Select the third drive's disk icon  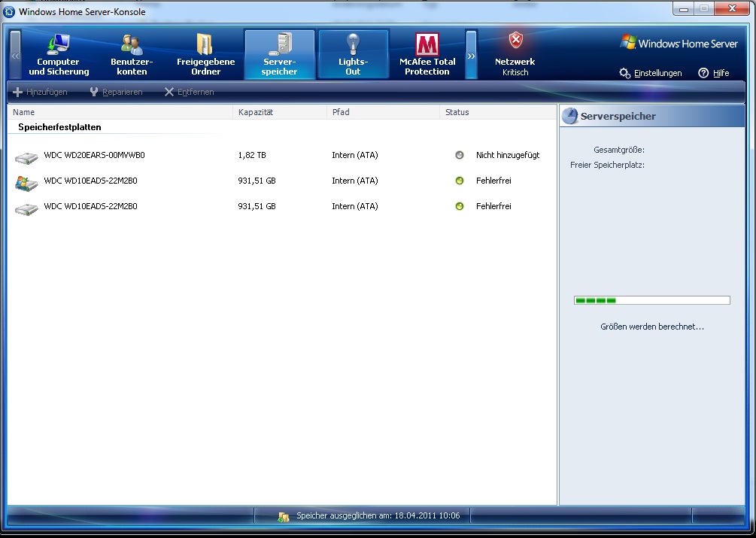tap(26, 208)
